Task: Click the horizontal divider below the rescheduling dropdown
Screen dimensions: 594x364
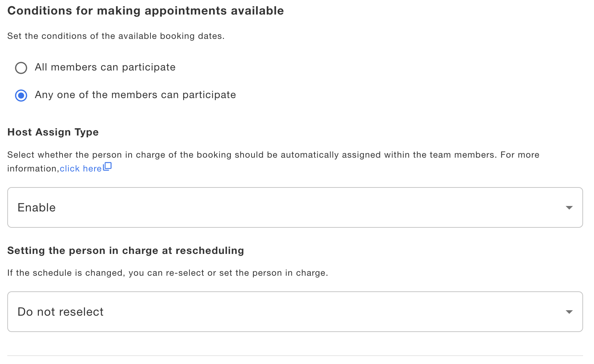Action: coord(294,356)
